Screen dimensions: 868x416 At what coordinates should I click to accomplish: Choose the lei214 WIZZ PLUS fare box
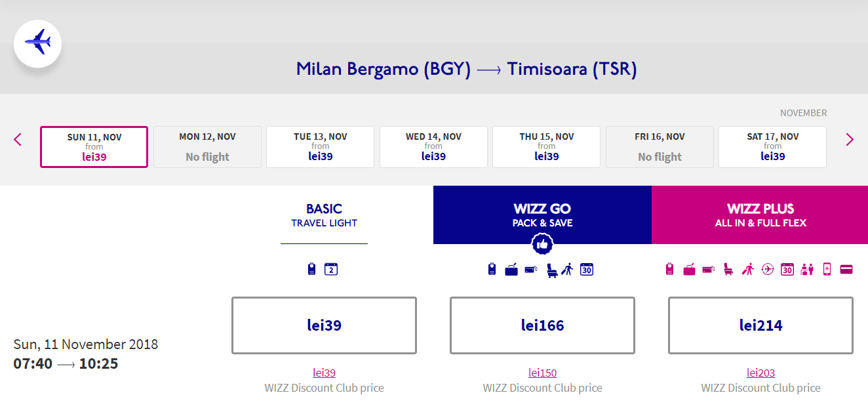click(x=760, y=325)
